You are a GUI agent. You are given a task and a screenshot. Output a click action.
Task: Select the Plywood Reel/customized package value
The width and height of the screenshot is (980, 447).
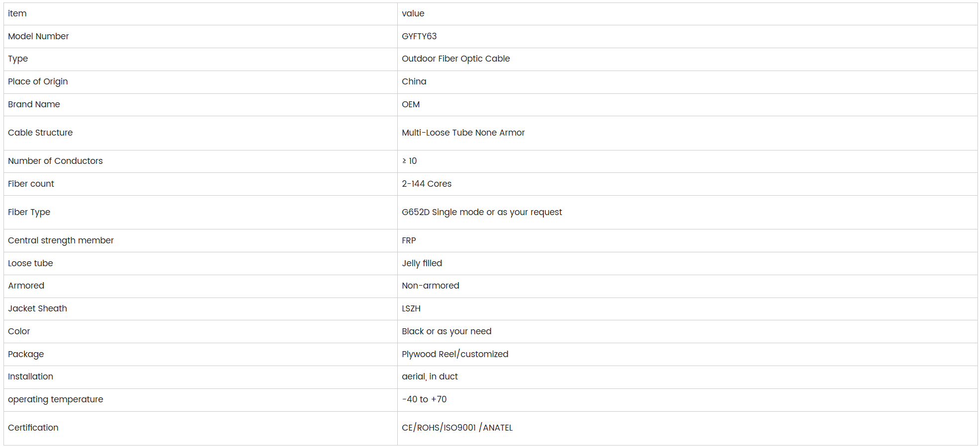455,354
